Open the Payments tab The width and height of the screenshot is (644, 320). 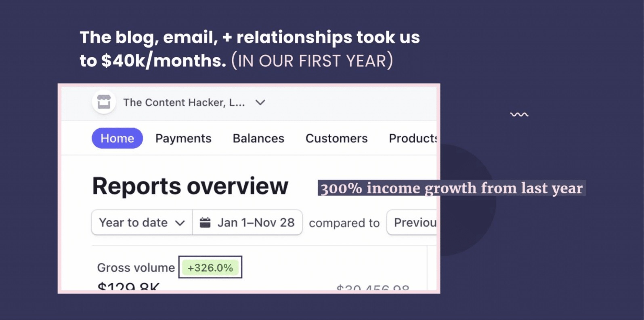click(x=183, y=138)
